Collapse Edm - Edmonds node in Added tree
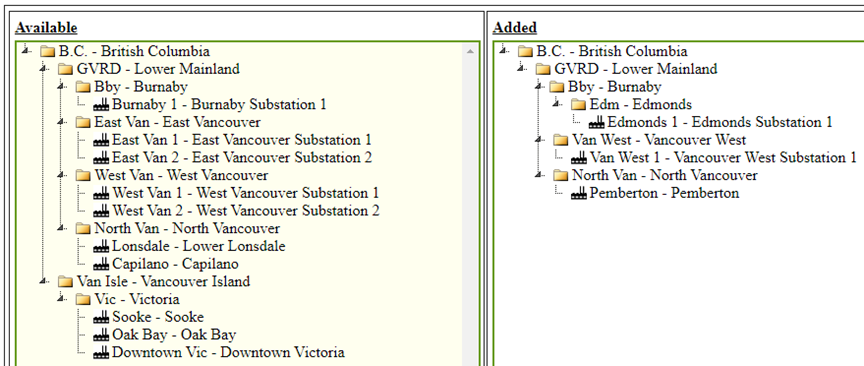864x366 pixels. point(556,103)
